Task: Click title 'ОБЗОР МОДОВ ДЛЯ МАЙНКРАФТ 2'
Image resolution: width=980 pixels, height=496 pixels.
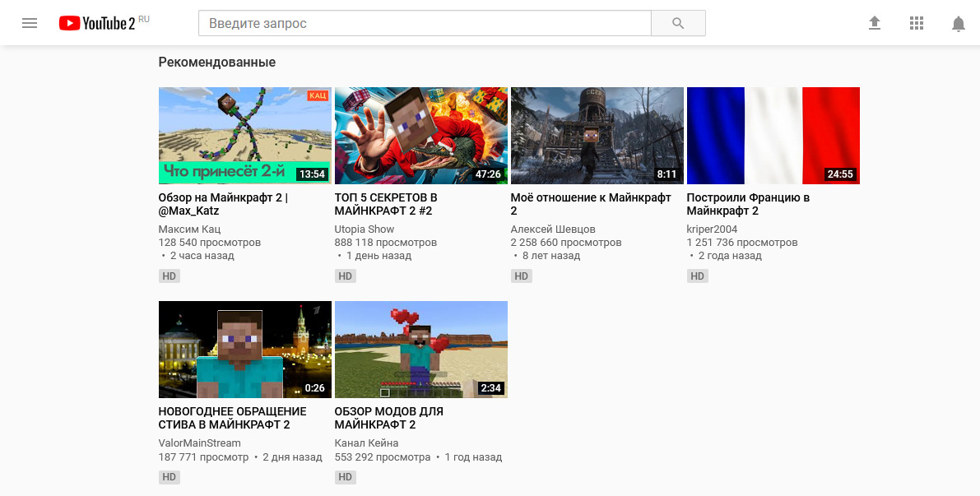Action: click(388, 418)
